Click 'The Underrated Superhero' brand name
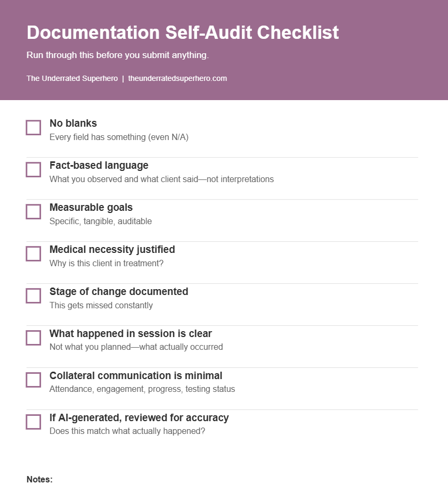This screenshot has height=484, width=448. coord(72,78)
